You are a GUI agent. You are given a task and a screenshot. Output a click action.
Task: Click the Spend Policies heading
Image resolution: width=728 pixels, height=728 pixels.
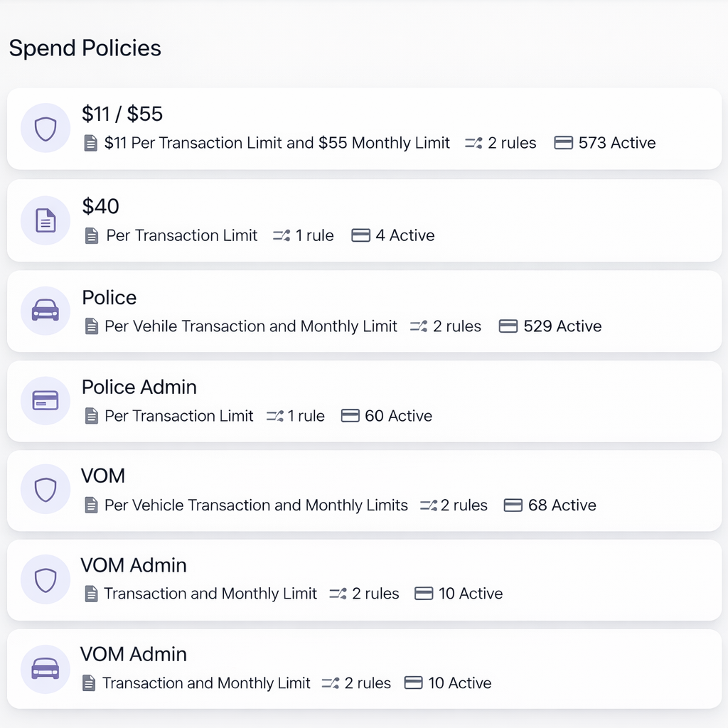(x=85, y=48)
